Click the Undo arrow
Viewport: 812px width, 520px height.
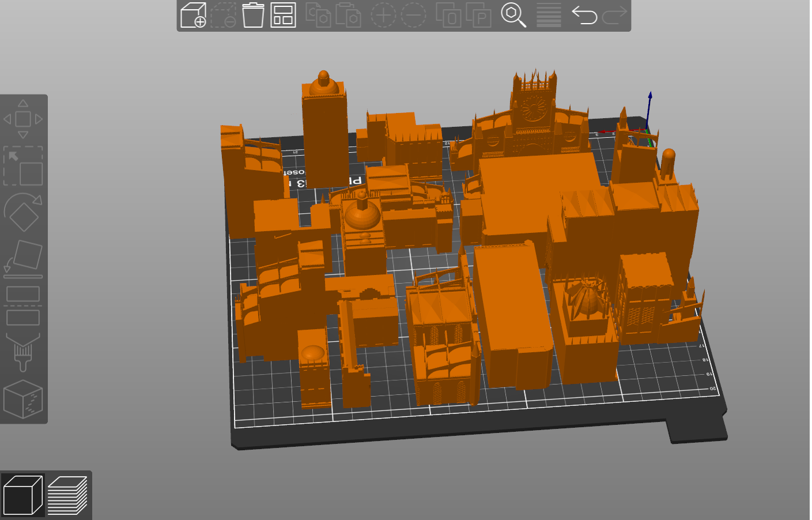click(x=584, y=15)
